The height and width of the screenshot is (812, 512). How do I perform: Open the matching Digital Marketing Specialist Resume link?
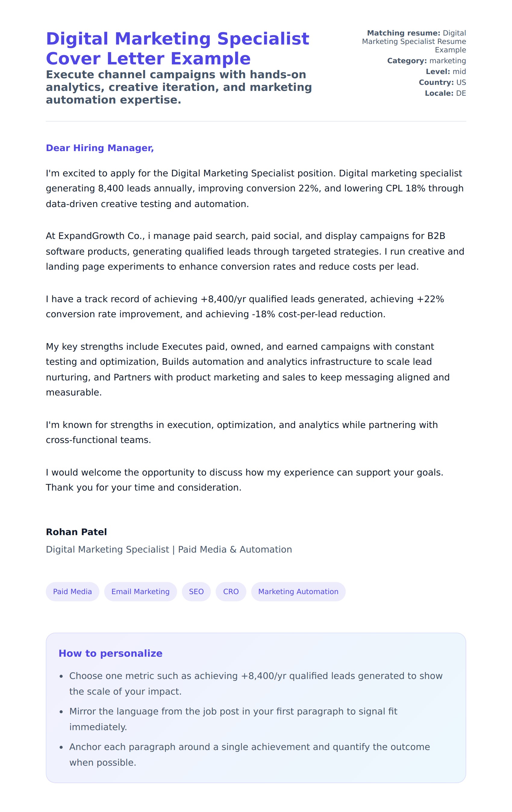point(414,42)
